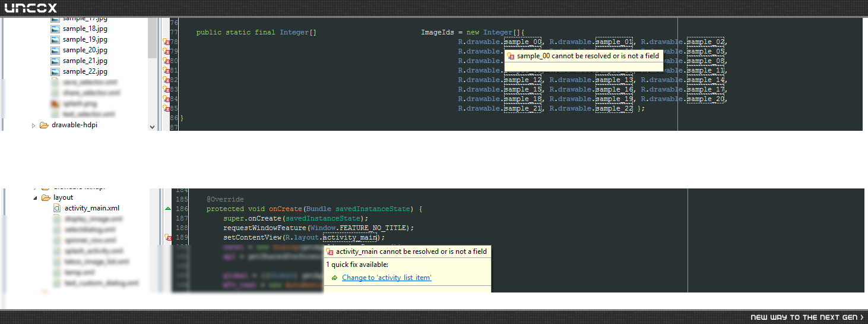Click the drawable-hdpi folder icon
This screenshot has width=868, height=324.
pyautogui.click(x=44, y=125)
